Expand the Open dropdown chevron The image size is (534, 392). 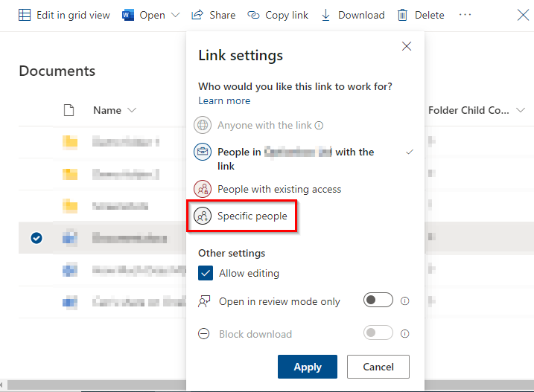click(175, 15)
